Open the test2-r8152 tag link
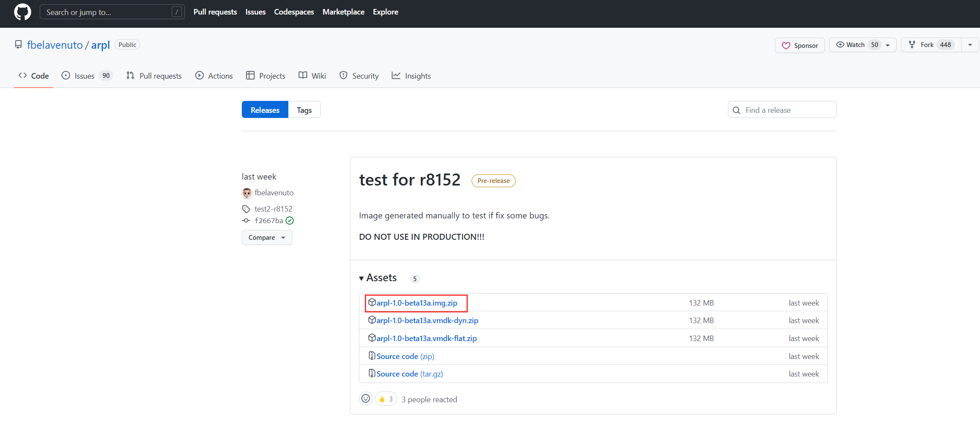980x421 pixels. (273, 209)
